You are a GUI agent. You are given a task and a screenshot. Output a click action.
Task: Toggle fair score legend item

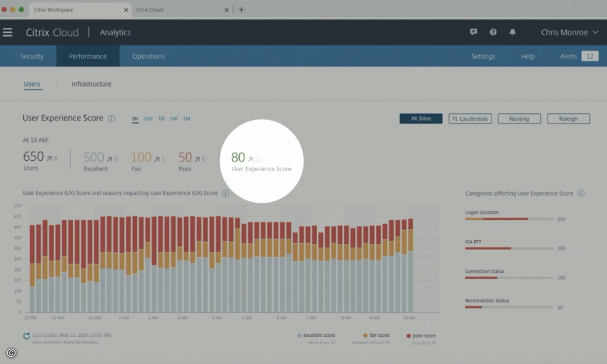pos(376,335)
